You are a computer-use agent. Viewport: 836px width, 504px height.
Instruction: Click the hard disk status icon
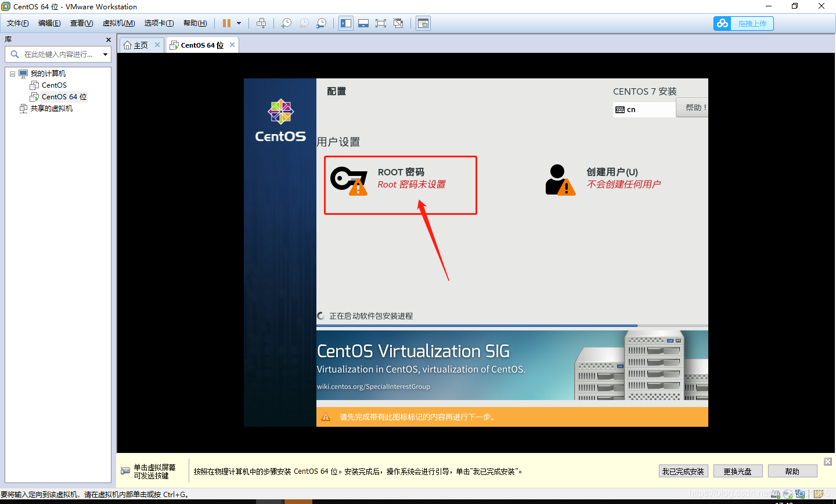coord(776,494)
